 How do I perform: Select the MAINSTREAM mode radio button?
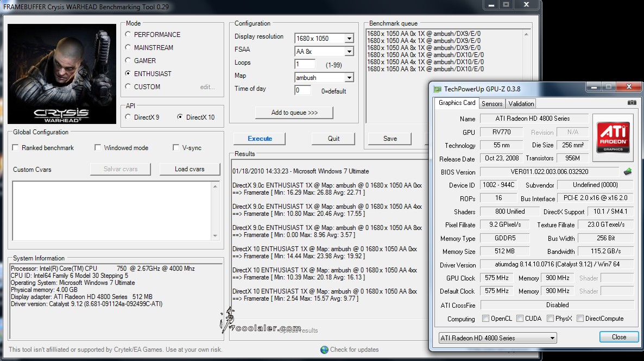pyautogui.click(x=128, y=47)
